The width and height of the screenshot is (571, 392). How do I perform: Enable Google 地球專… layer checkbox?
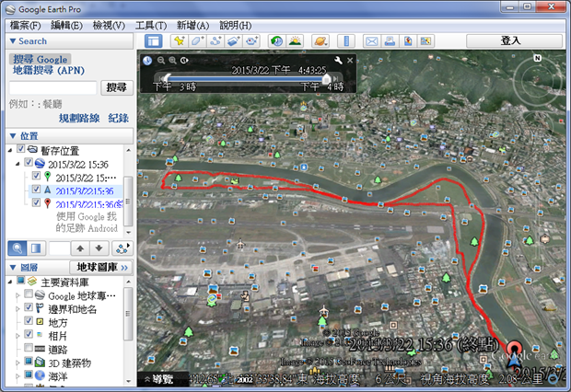pyautogui.click(x=29, y=294)
